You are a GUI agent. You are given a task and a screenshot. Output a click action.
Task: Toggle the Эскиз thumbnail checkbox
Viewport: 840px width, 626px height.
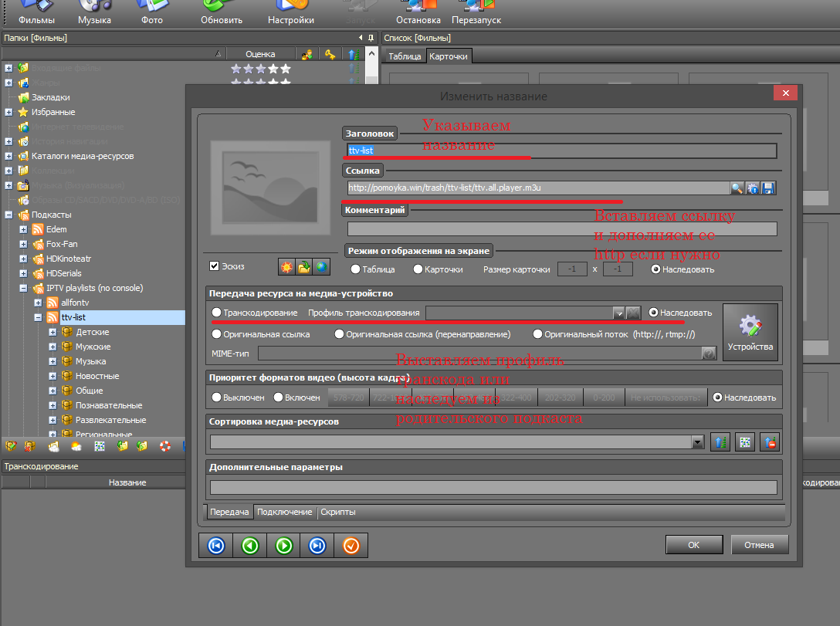[x=215, y=266]
